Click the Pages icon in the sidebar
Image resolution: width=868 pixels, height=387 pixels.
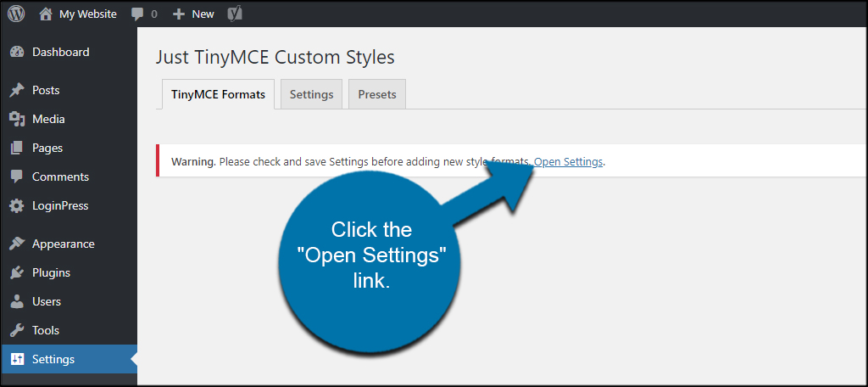(17, 148)
